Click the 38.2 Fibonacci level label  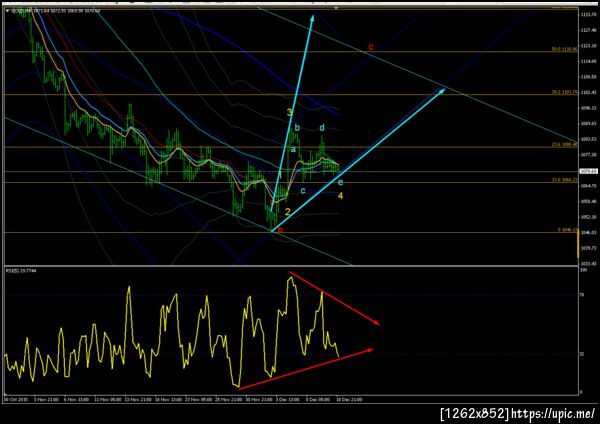[564, 92]
